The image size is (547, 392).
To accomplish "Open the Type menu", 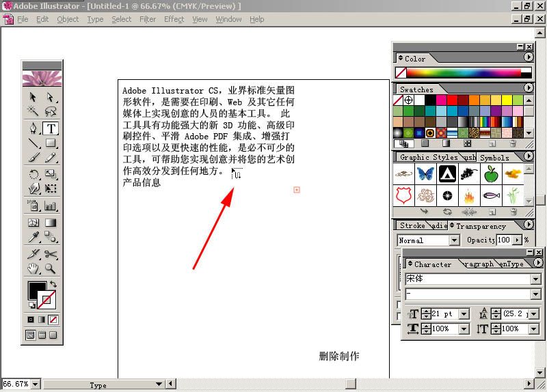I will tap(95, 20).
